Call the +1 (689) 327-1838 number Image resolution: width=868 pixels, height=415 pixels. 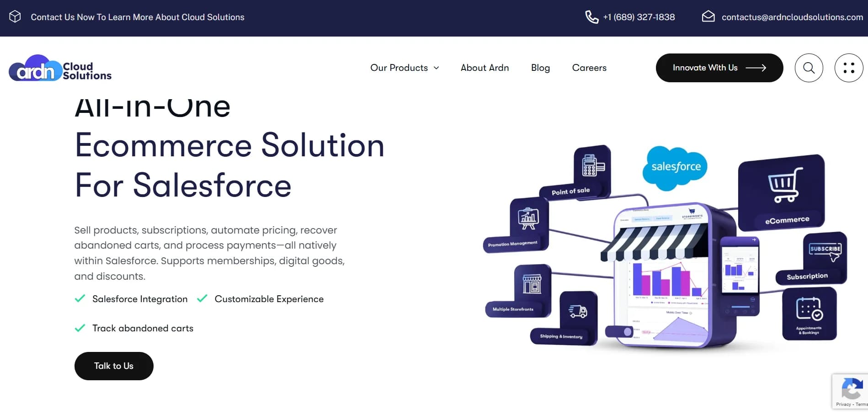click(x=639, y=17)
